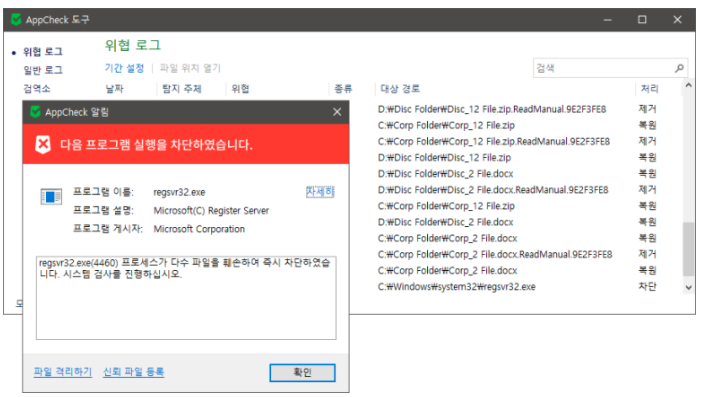
Task: Click 신뢰 파일 등록 link
Action: [x=133, y=372]
